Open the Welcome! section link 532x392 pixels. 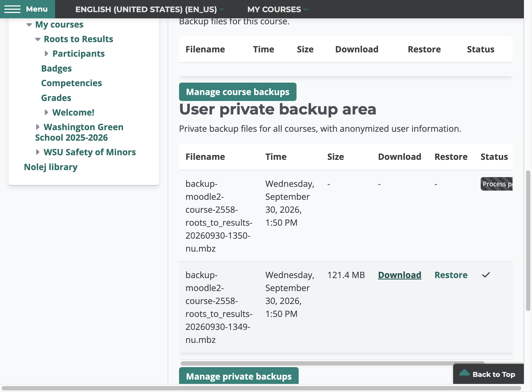click(x=73, y=112)
